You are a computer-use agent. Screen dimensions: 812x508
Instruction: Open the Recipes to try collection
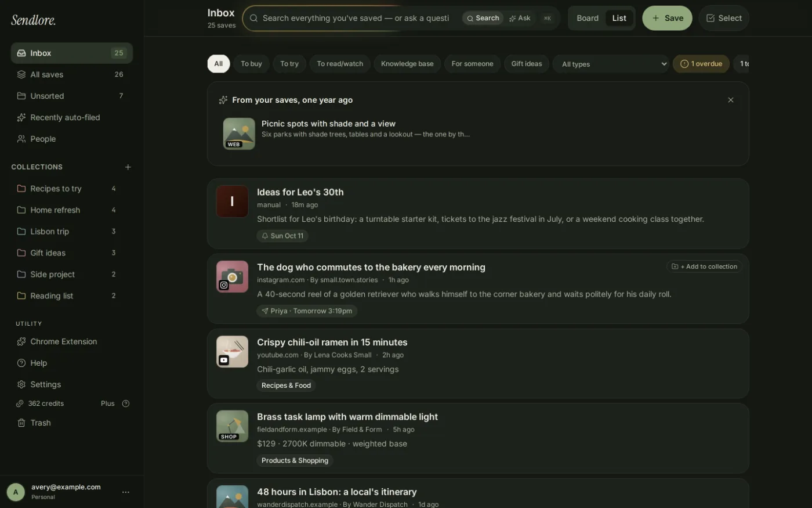coord(72,189)
